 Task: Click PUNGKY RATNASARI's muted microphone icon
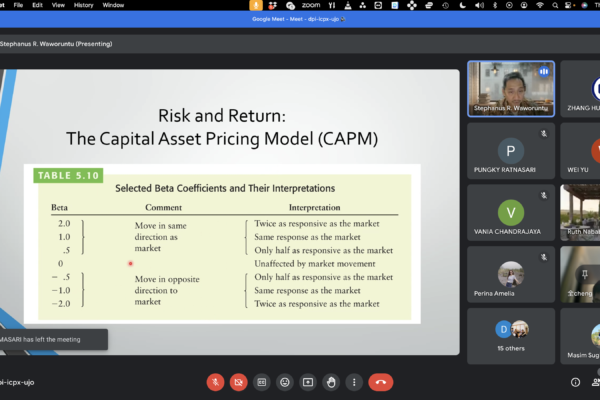pos(544,134)
